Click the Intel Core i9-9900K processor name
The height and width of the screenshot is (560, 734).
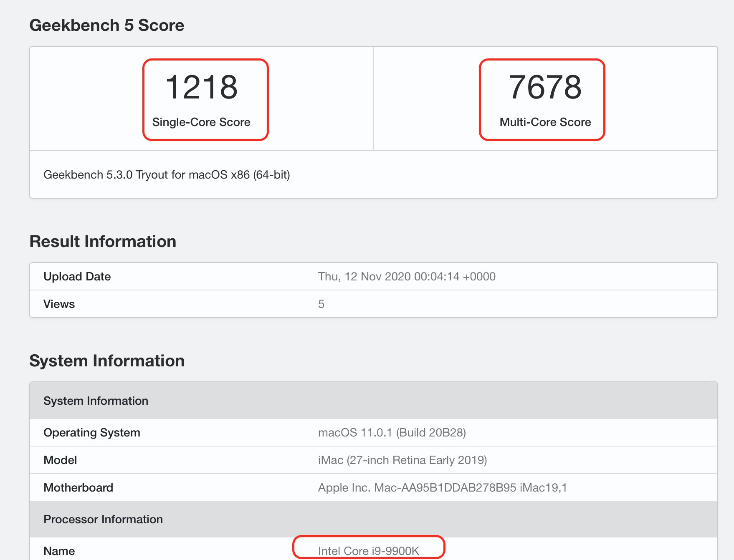tap(369, 551)
